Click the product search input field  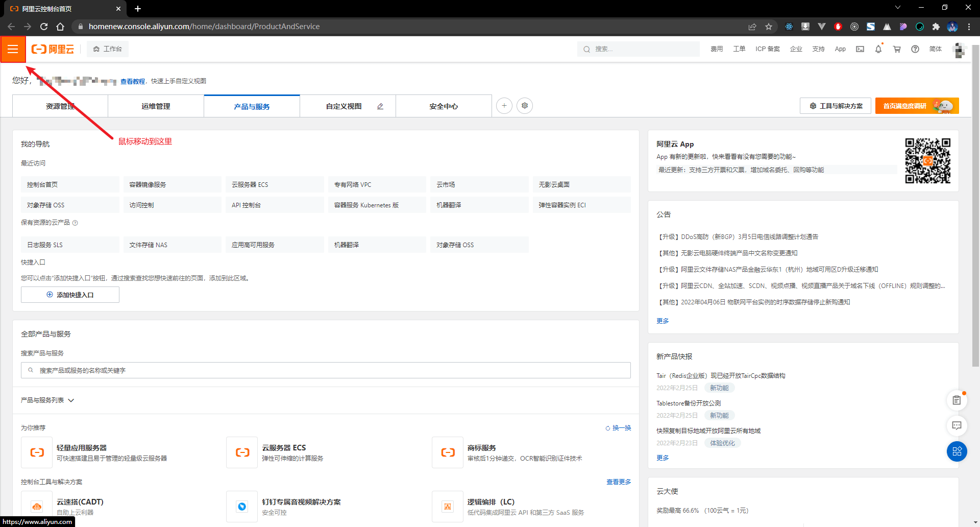[326, 370]
